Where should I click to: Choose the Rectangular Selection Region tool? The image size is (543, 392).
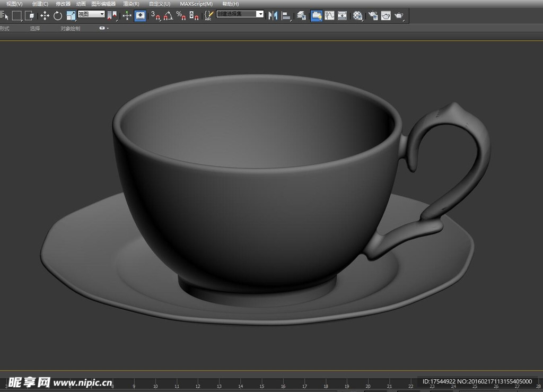click(16, 15)
